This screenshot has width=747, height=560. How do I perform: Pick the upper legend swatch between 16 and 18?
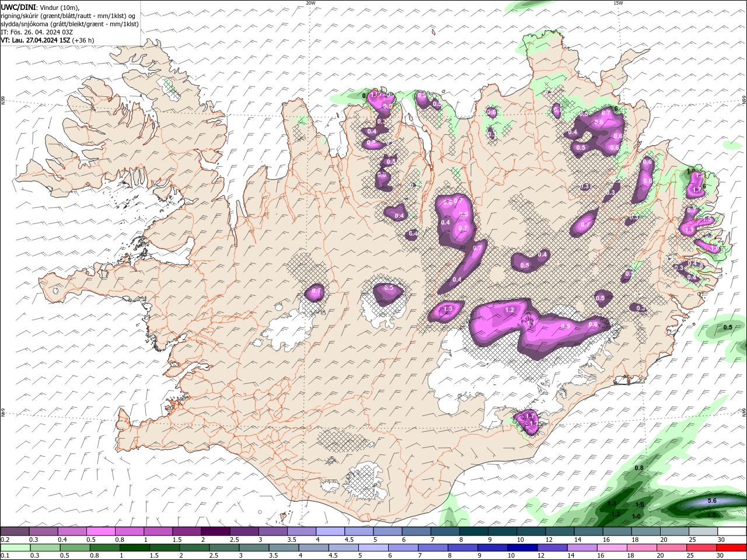617,531
